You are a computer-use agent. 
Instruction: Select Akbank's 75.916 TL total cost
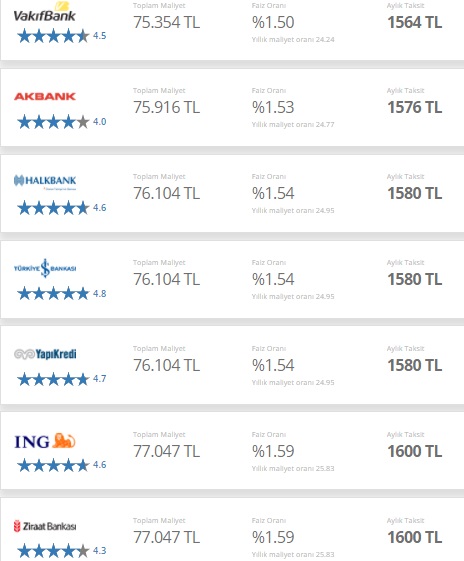coord(166,107)
